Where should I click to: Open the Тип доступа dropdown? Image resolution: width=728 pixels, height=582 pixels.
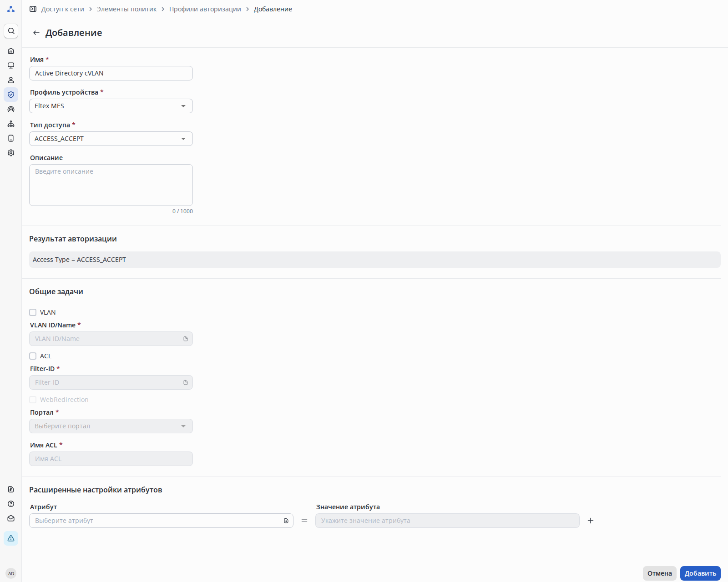click(x=111, y=139)
